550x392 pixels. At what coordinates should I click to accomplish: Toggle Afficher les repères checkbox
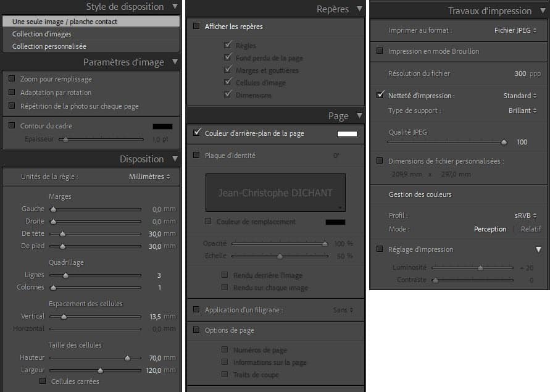click(x=196, y=27)
